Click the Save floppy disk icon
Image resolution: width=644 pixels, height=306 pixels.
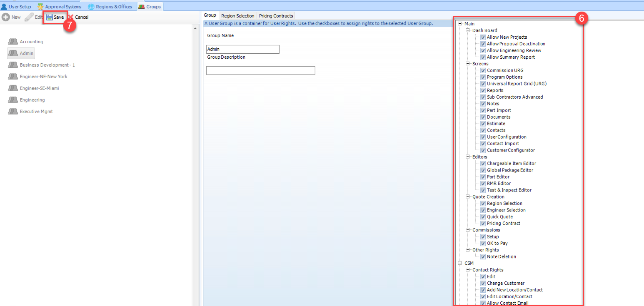50,17
